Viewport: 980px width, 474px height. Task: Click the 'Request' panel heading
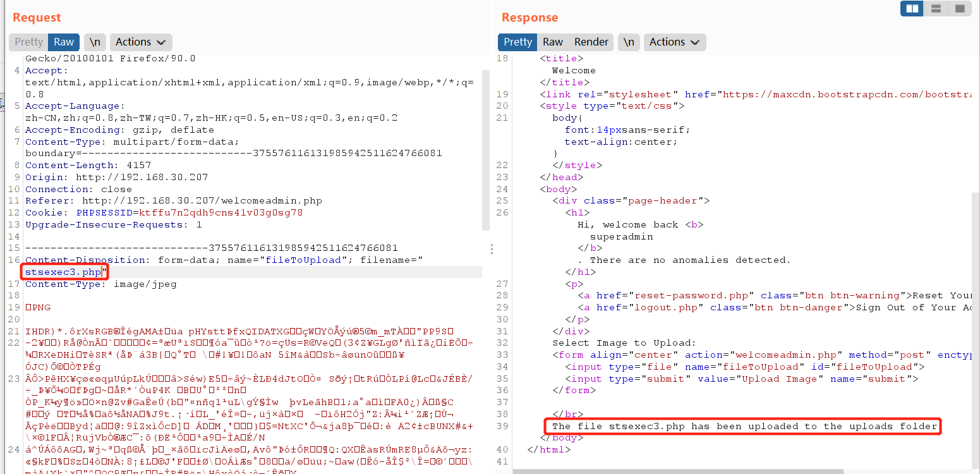[x=37, y=17]
